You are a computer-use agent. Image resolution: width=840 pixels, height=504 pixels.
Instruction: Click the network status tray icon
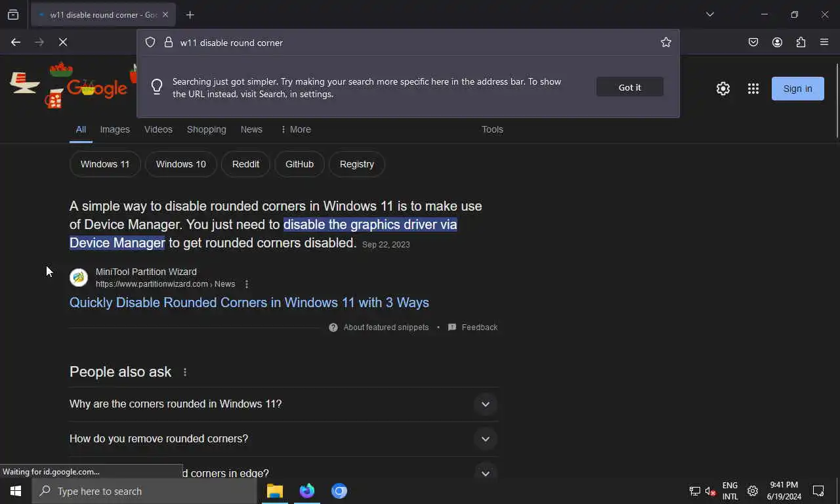(694, 491)
